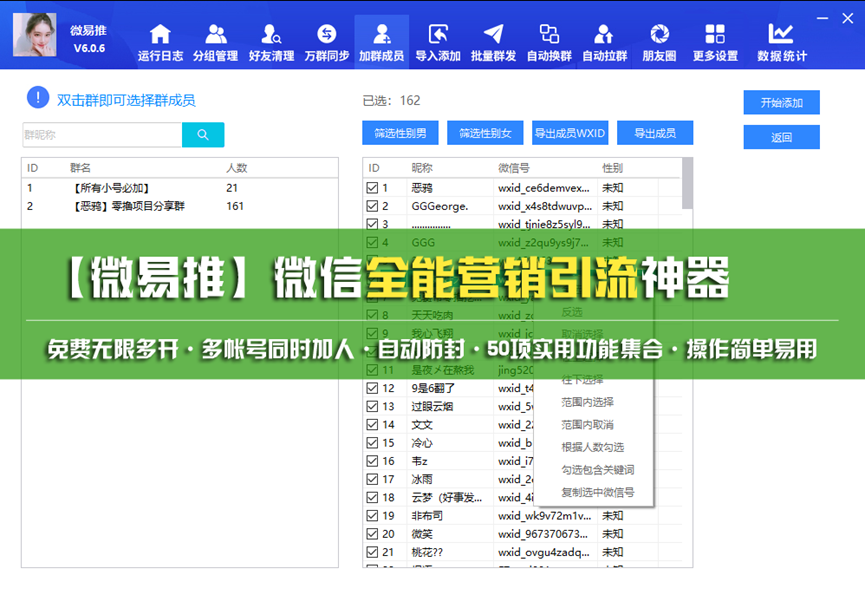The width and height of the screenshot is (865, 608).
Task: Close the 微易推 window
Action: (848, 18)
